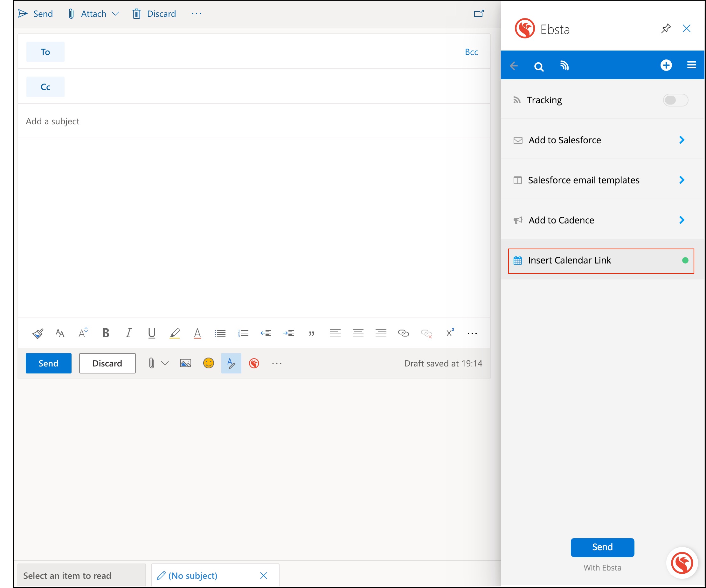
Task: Choose font color button
Action: [197, 333]
